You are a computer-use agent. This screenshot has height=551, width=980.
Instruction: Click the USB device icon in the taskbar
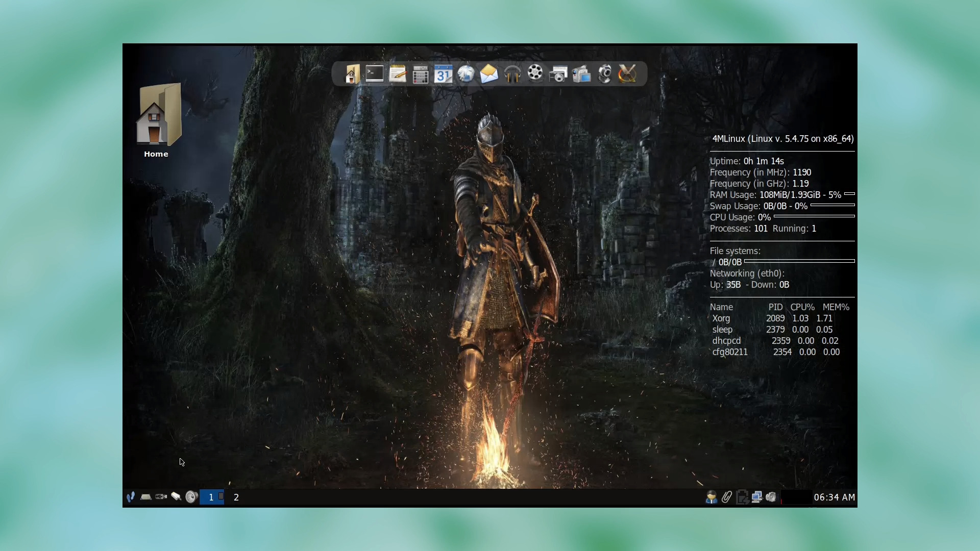click(161, 497)
